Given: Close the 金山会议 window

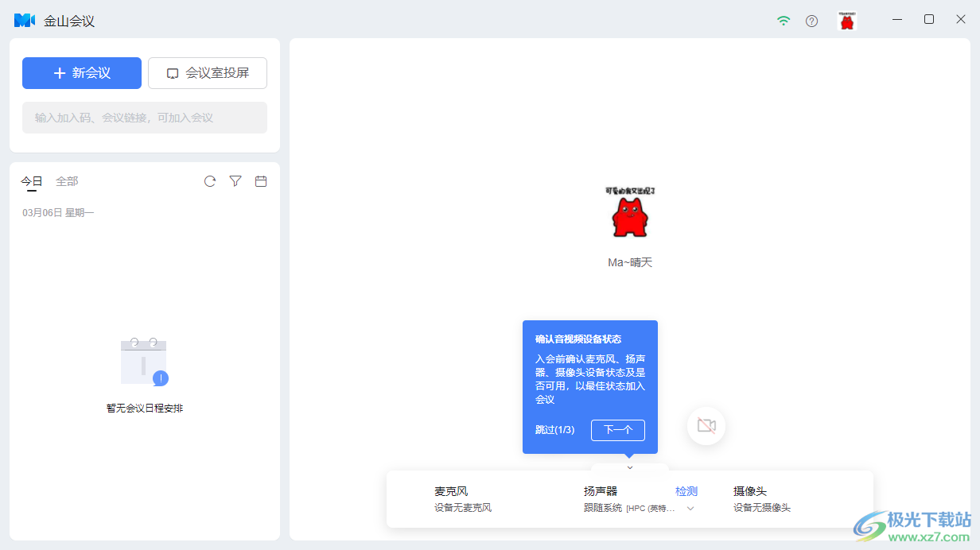Looking at the screenshot, I should pos(960,20).
